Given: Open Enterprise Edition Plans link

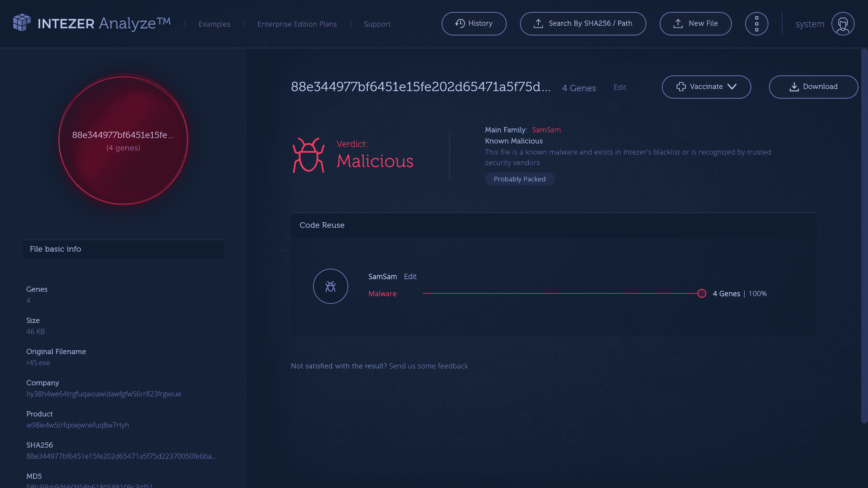Looking at the screenshot, I should [x=297, y=24].
